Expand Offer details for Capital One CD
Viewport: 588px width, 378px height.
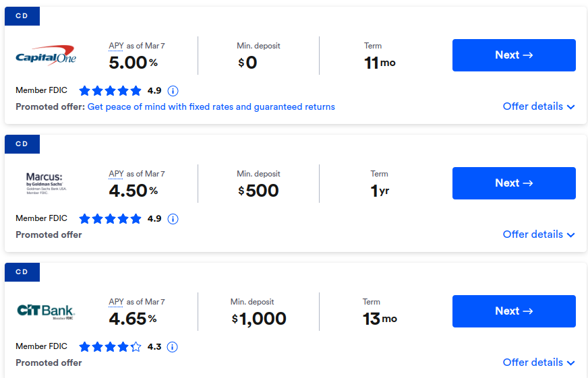click(x=539, y=106)
